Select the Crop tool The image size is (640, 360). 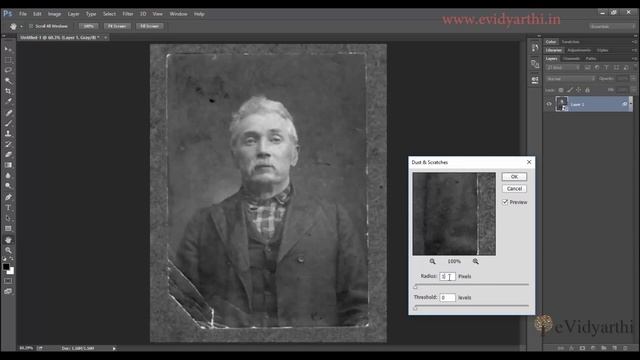pyautogui.click(x=8, y=91)
